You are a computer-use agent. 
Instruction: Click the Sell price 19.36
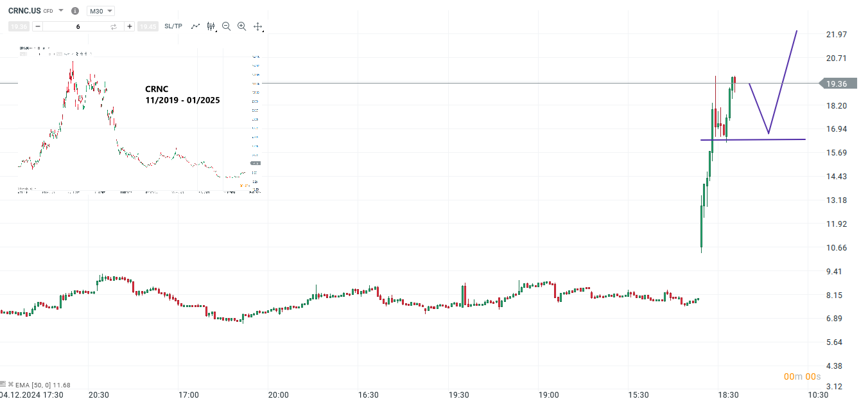click(x=17, y=26)
